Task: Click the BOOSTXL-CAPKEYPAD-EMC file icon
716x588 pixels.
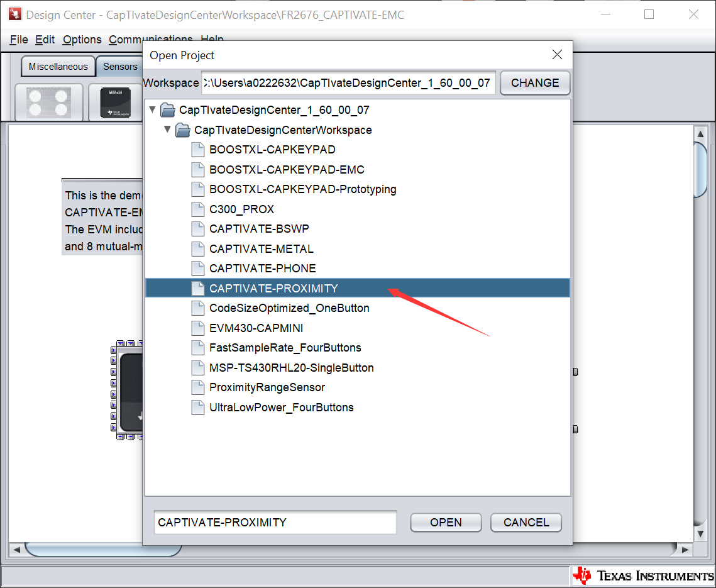Action: pos(198,170)
